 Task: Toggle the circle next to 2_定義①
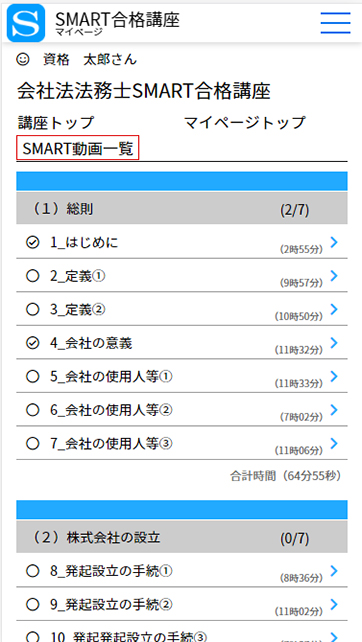[x=32, y=276]
